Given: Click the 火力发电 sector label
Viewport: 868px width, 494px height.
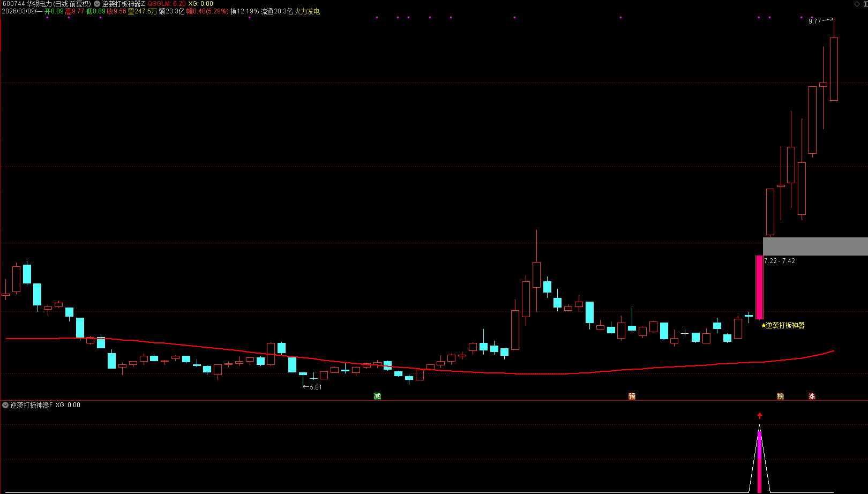Looking at the screenshot, I should [x=307, y=11].
